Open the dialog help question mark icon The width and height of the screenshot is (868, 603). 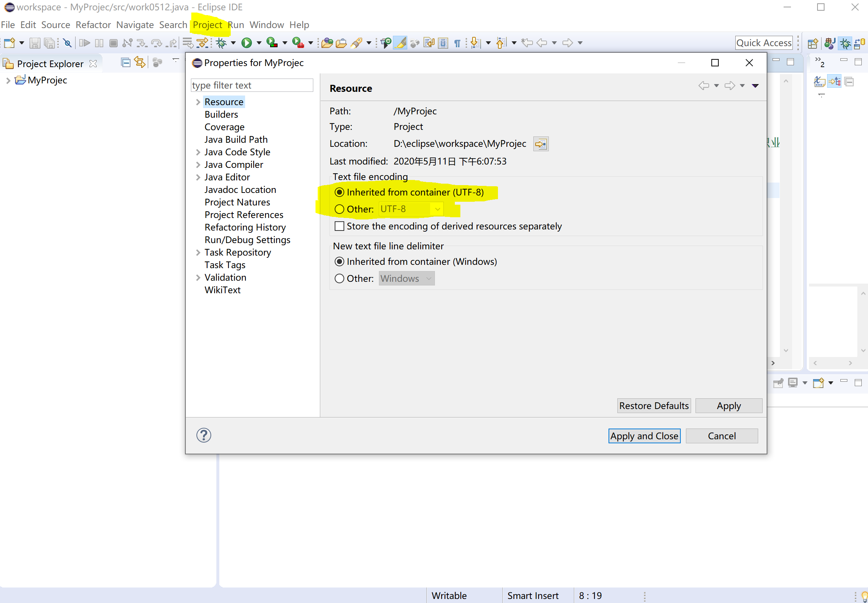(x=203, y=435)
